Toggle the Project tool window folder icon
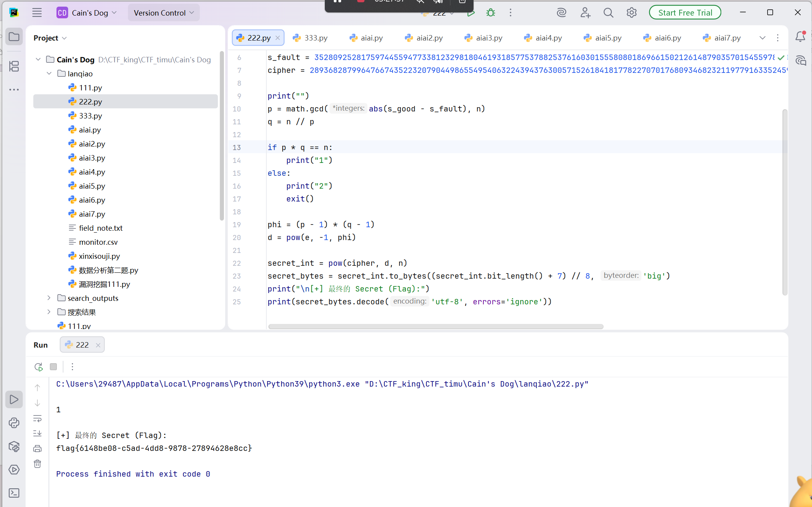Image resolution: width=812 pixels, height=507 pixels. [x=14, y=37]
